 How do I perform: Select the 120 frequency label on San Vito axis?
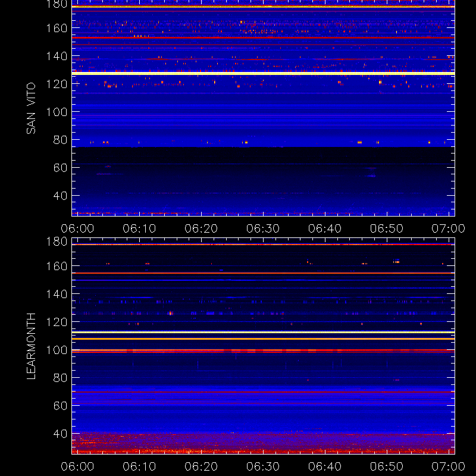[57, 84]
